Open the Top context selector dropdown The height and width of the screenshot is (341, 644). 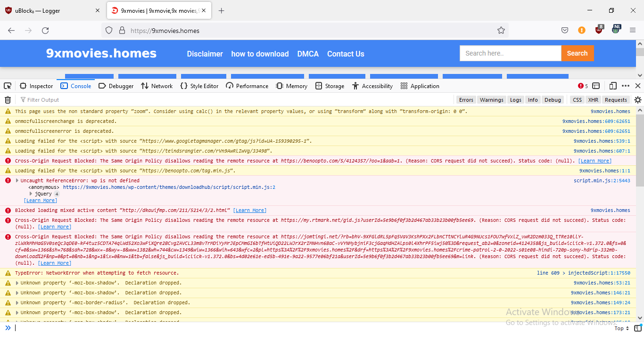621,328
